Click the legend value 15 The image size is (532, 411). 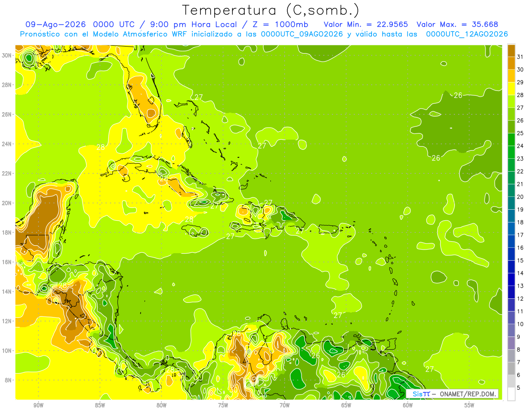520,260
